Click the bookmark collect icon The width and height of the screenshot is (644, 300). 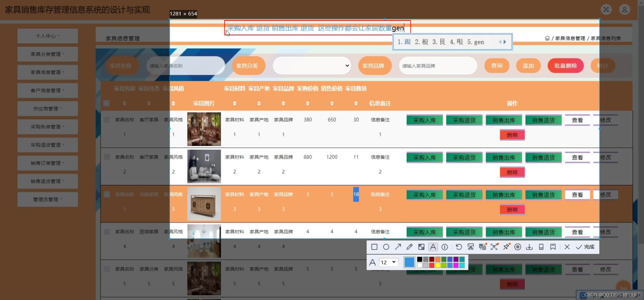click(553, 247)
